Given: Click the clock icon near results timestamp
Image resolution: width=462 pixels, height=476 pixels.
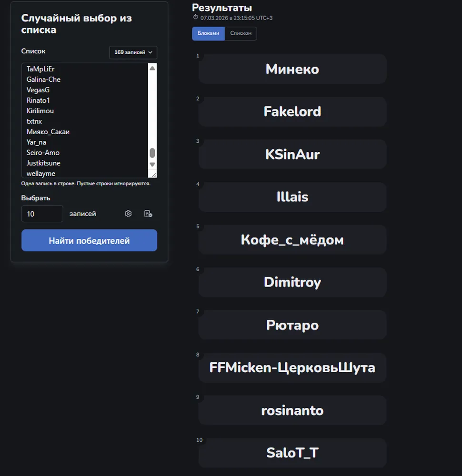Looking at the screenshot, I should 195,17.
